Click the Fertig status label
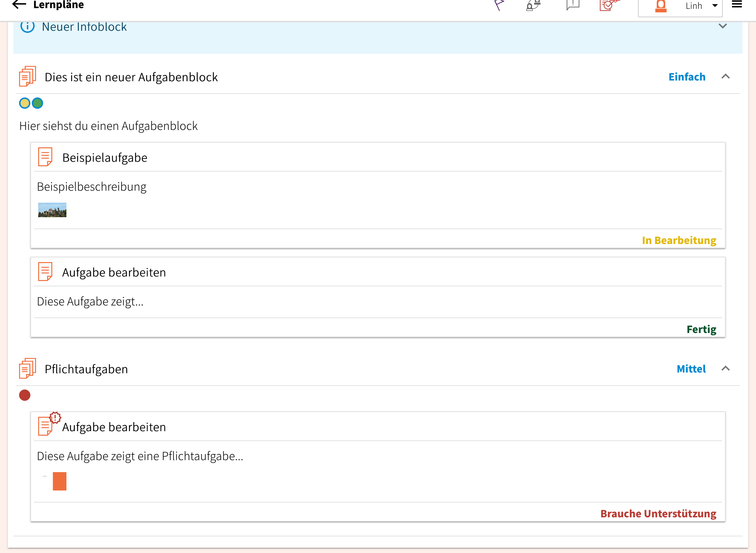Viewport: 756px width, 553px height. click(701, 329)
